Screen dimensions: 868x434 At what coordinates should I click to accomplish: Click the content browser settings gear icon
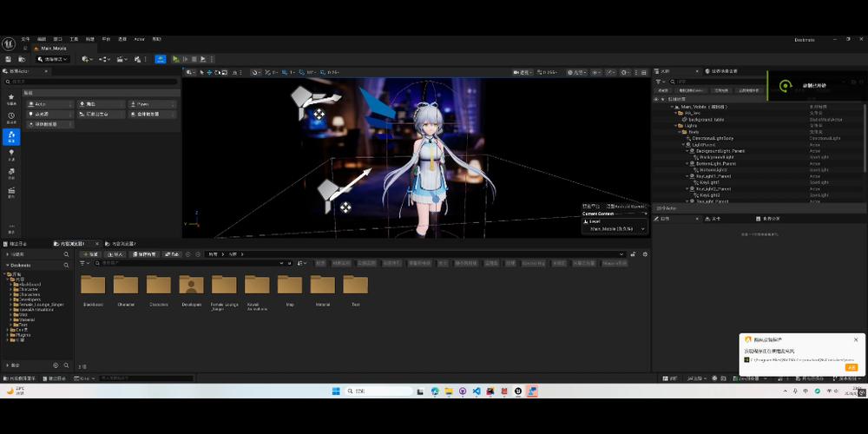tap(645, 254)
